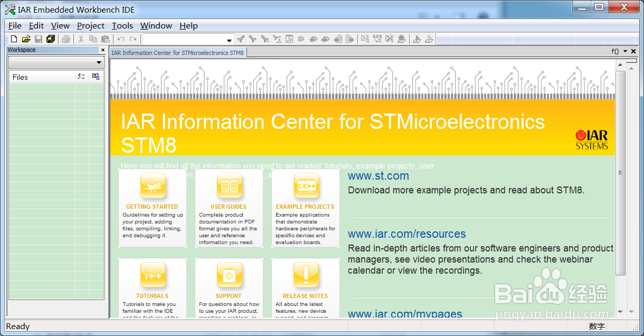Click the Copy icon in toolbar

point(93,39)
